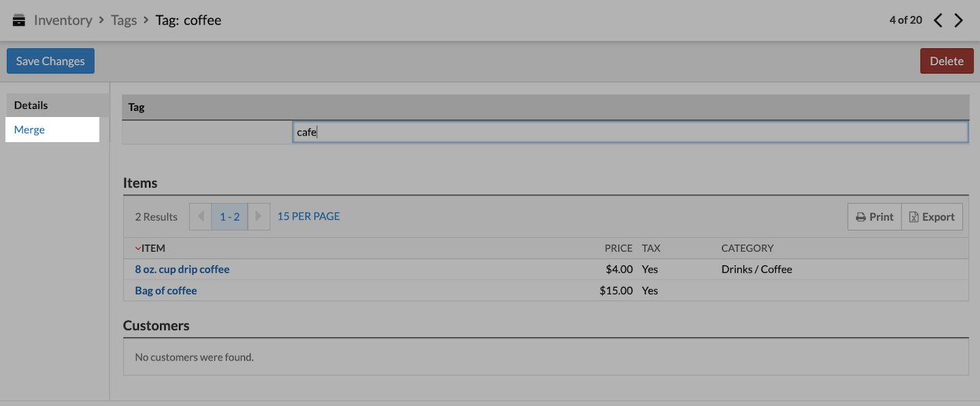
Task: Click the next page arrow in Items
Action: tap(259, 217)
